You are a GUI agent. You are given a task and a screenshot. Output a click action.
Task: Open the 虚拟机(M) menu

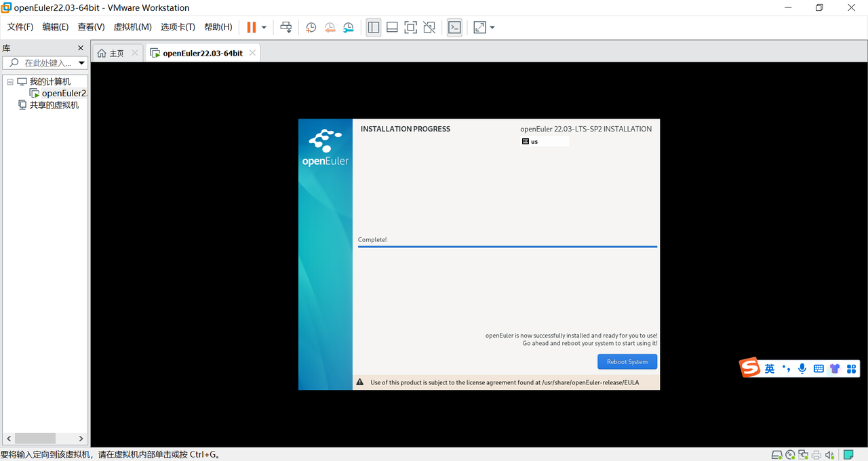(x=132, y=27)
